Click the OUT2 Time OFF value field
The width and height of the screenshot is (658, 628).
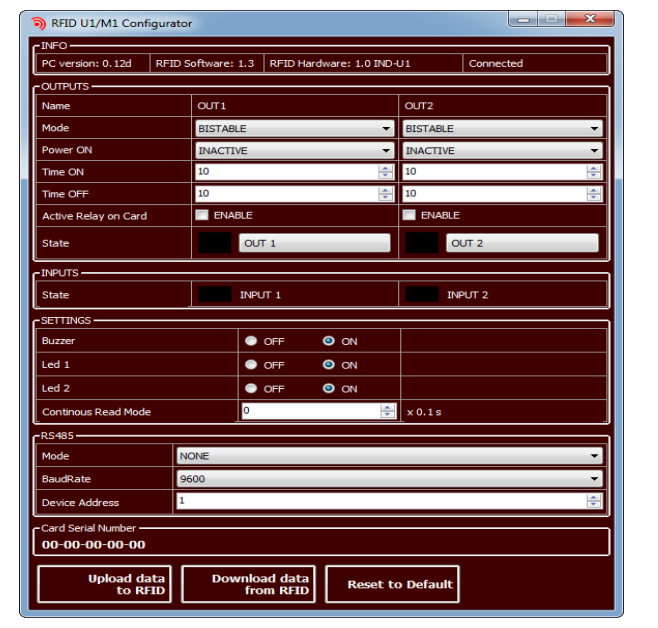(494, 194)
